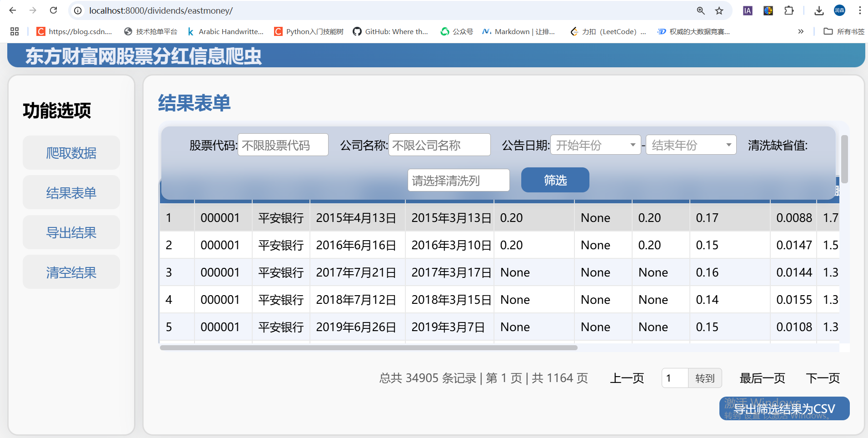868x438 pixels.
Task: Click the value 0.0108 in row 5
Action: click(x=794, y=327)
